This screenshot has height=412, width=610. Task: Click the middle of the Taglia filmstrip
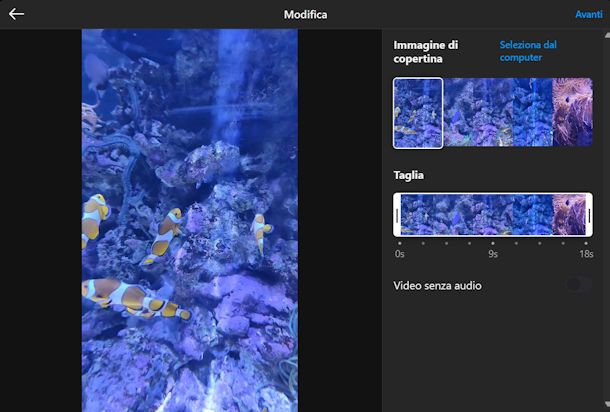coord(493,215)
